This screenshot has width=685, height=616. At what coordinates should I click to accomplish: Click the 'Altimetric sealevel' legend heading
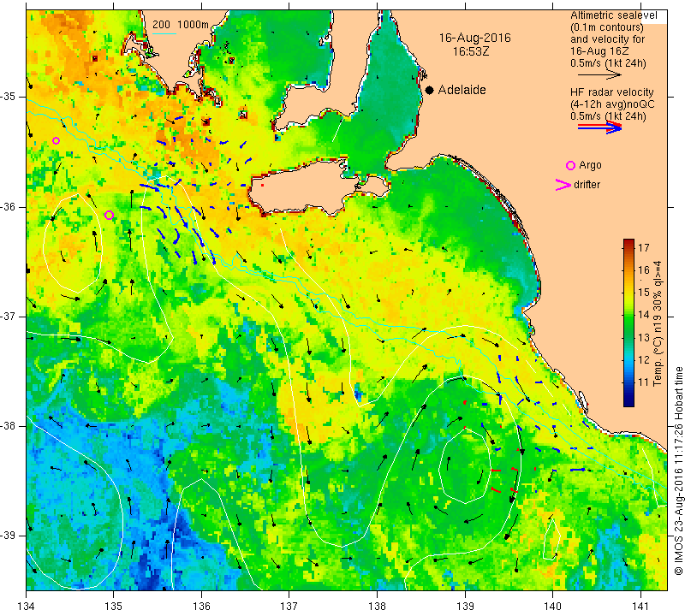coord(613,15)
